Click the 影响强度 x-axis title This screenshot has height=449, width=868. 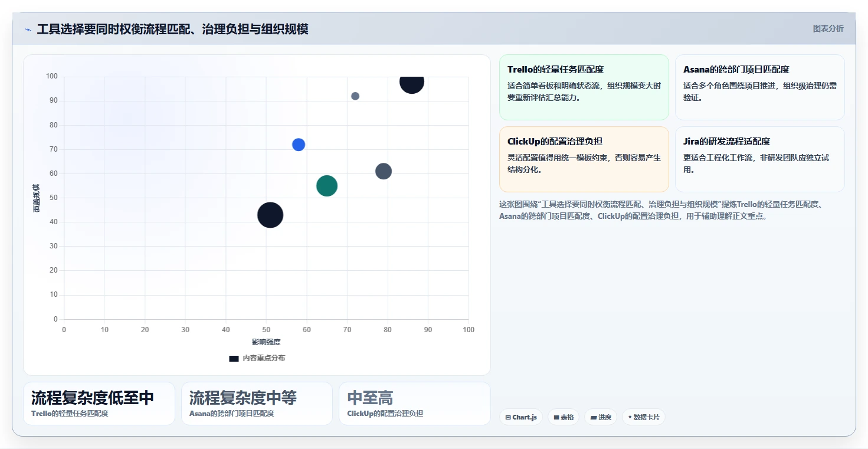click(x=266, y=342)
